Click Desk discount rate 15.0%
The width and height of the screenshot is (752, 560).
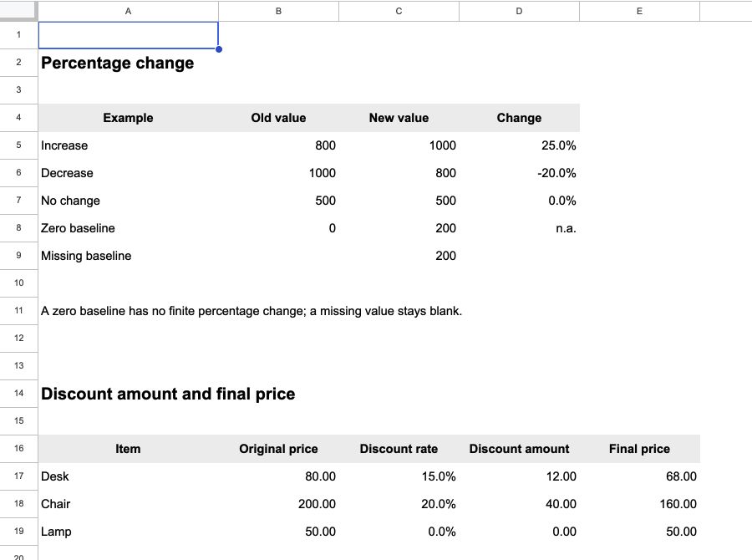pyautogui.click(x=399, y=476)
